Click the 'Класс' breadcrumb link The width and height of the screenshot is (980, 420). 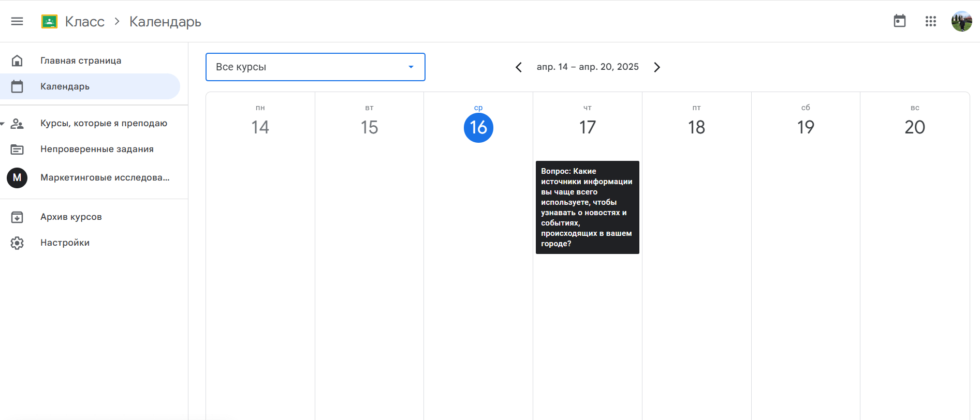[x=85, y=21]
